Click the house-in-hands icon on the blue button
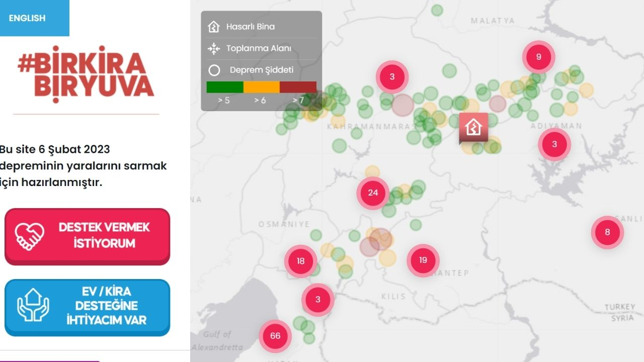 click(33, 305)
